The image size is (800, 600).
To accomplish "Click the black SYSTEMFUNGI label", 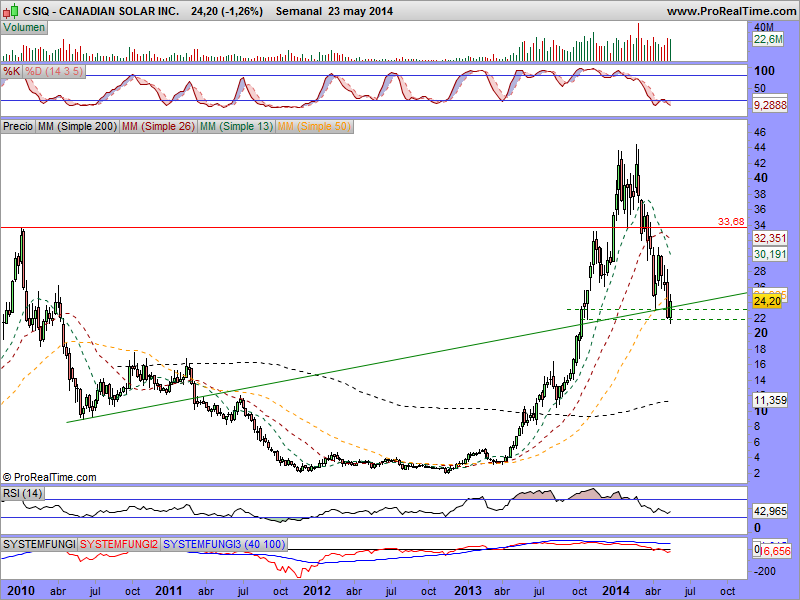I will (x=39, y=544).
